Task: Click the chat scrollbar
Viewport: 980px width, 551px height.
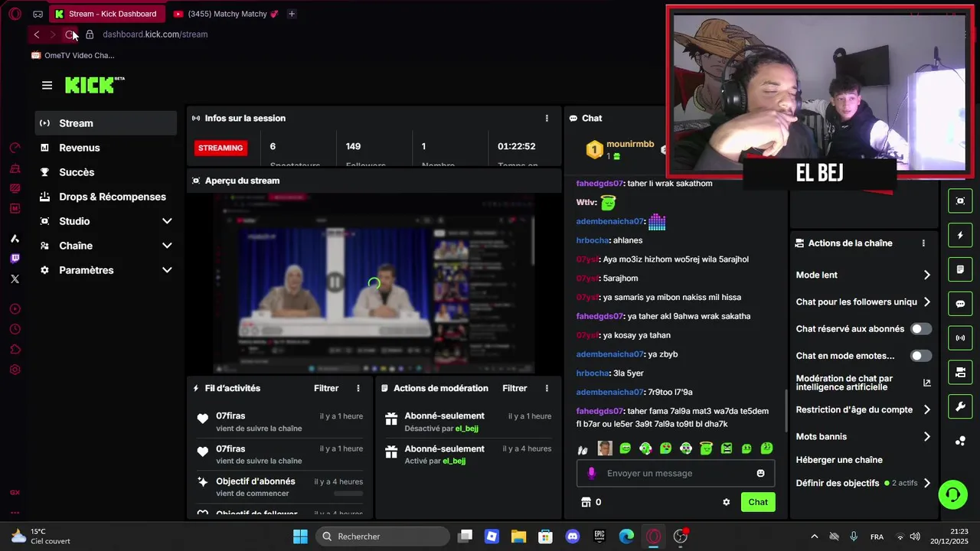Action: tap(785, 410)
